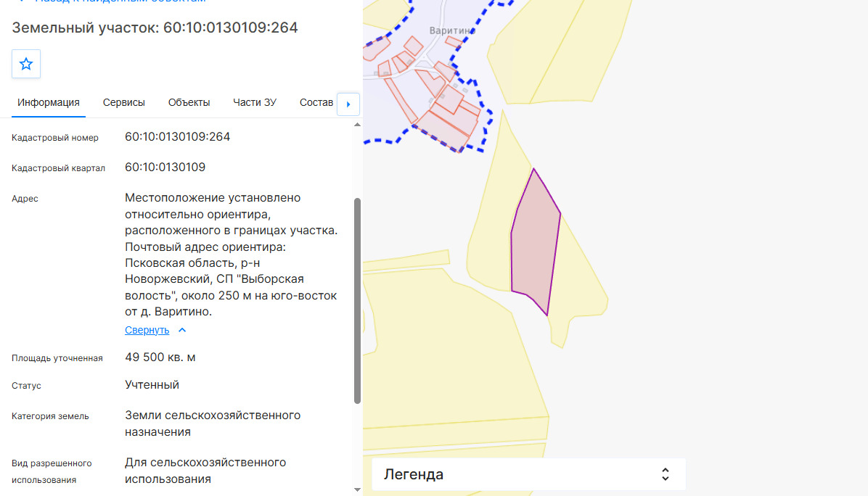The image size is (868, 496).
Task: Click the info panel scrollbar thumb
Action: [x=357, y=301]
